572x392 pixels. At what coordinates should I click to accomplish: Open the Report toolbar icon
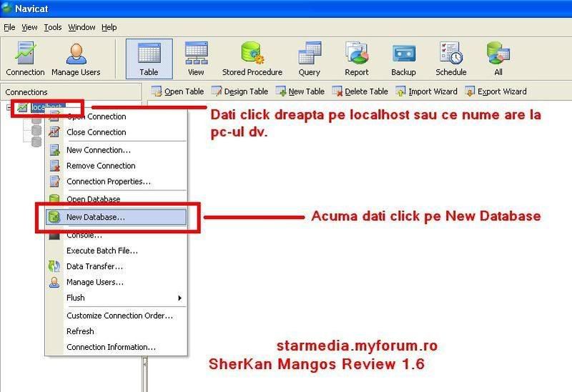[x=357, y=59]
